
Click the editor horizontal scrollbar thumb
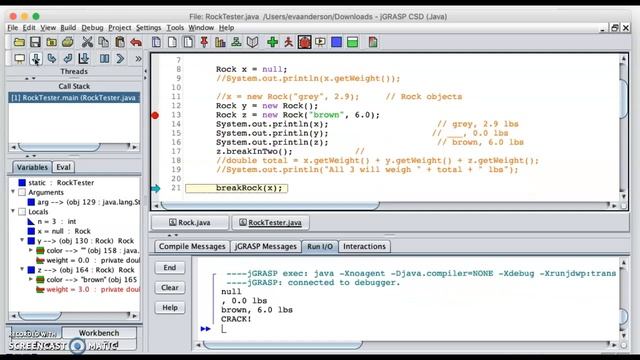pos(270,205)
